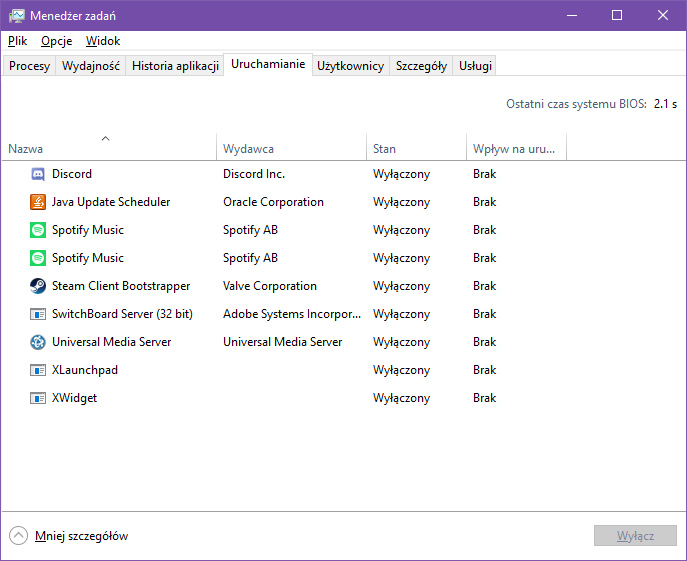This screenshot has height=561, width=687.
Task: Minimize the Menedżer zadań window
Action: tap(572, 15)
